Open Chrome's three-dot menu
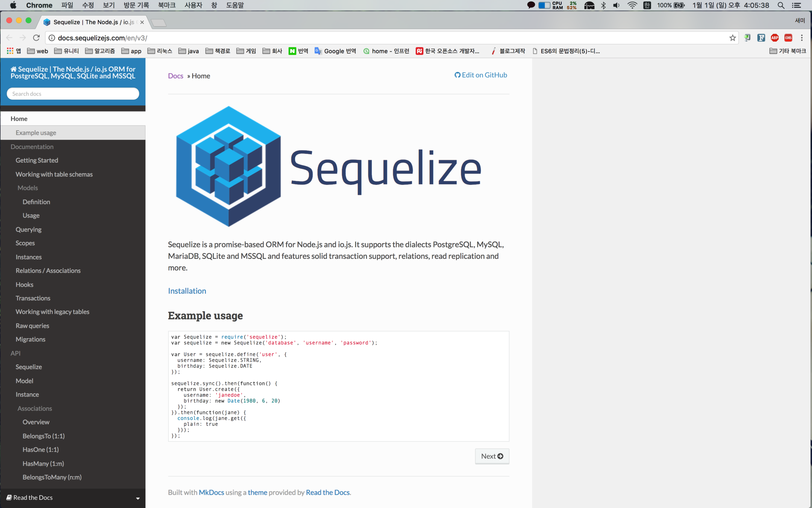Screen dimensions: 812x508 (x=802, y=38)
